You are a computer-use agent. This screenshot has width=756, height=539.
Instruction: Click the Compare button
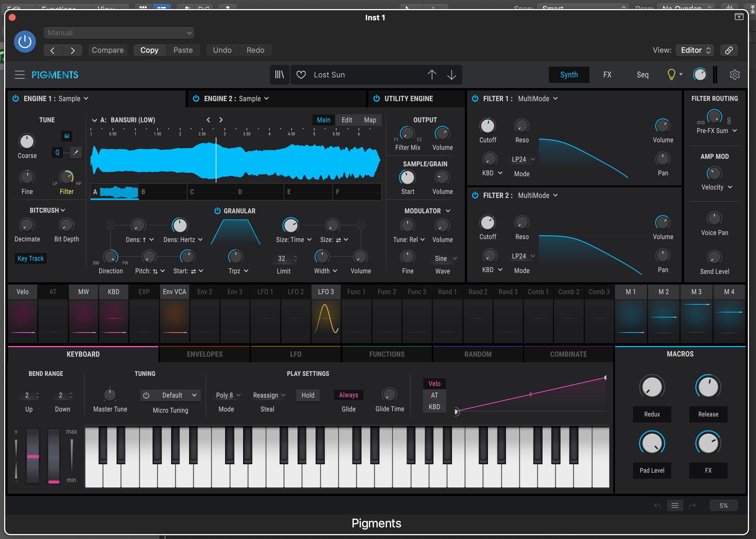click(x=108, y=50)
